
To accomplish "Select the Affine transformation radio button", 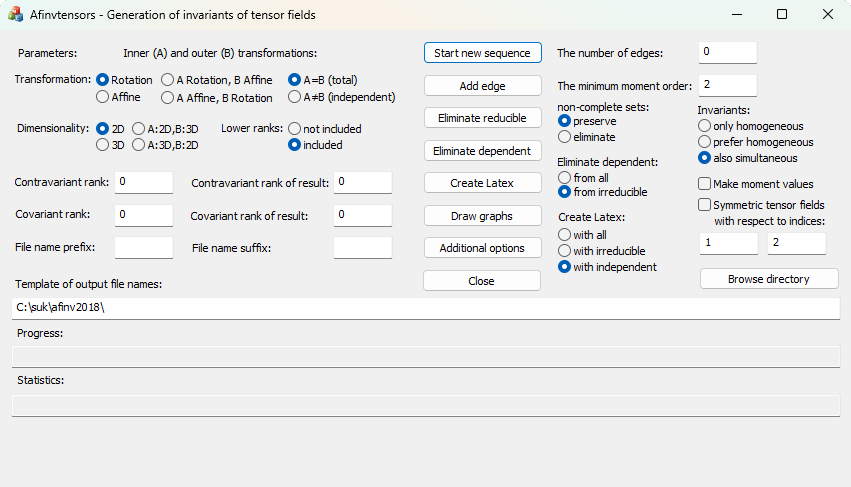I will pyautogui.click(x=102, y=98).
